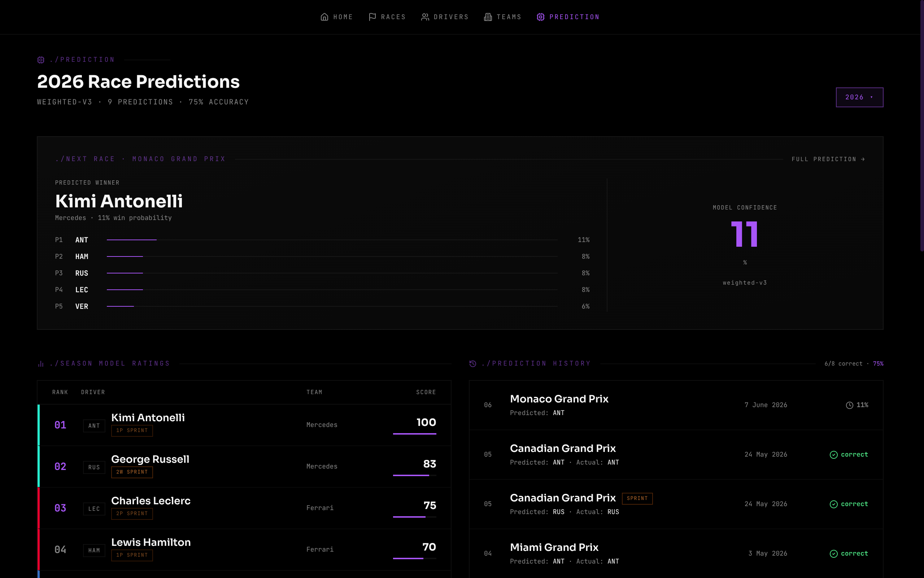Click the ANT driver code badge
The width and height of the screenshot is (924, 578).
click(94, 426)
